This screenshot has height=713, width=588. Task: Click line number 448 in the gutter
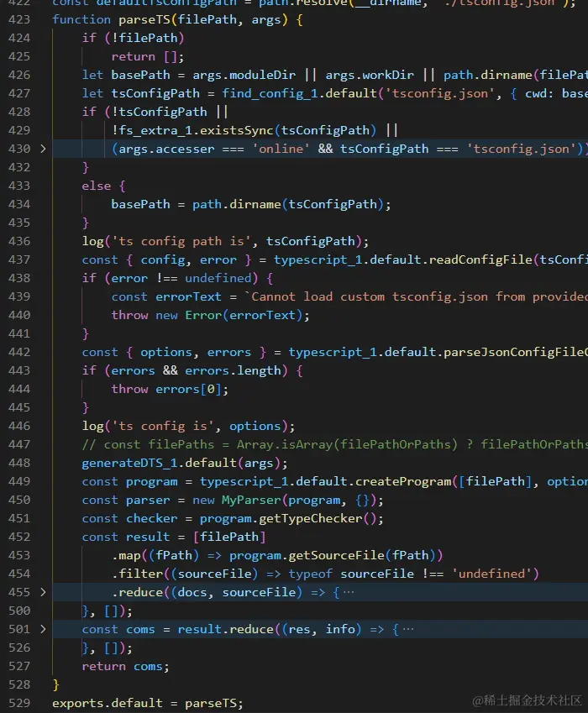pyautogui.click(x=19, y=463)
